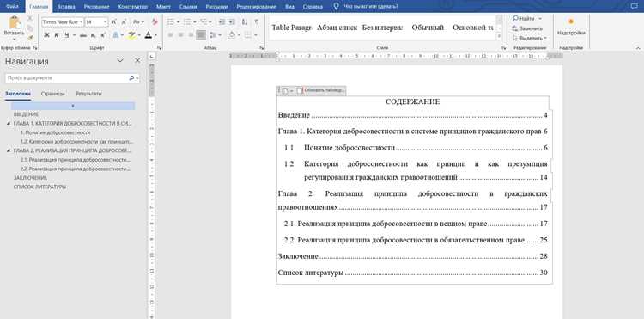
Task: Decrease font size with the smaller A icon
Action: point(123,21)
